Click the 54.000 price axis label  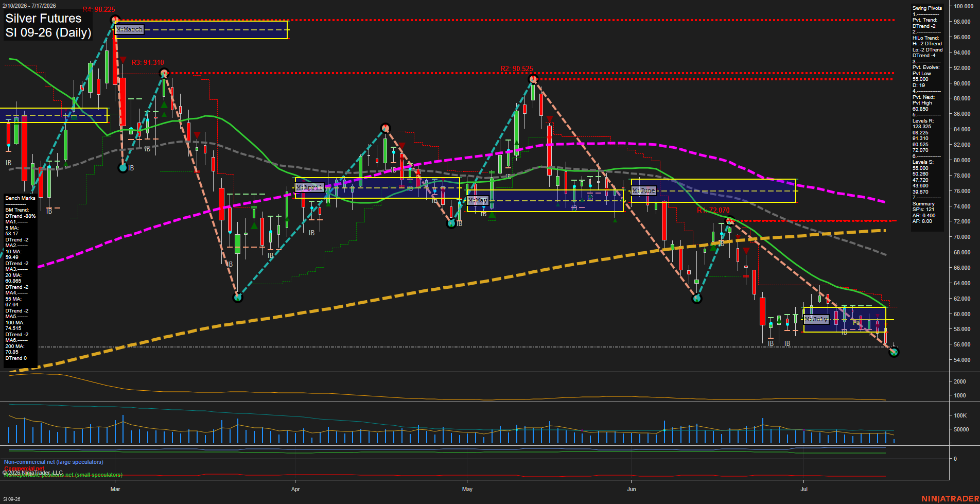click(x=962, y=360)
